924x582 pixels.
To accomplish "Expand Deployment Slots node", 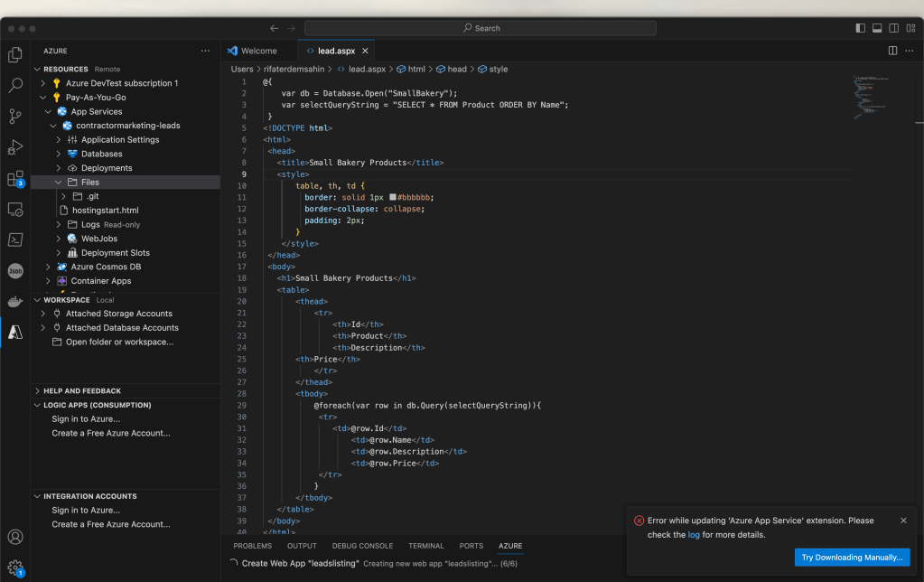I will [59, 253].
